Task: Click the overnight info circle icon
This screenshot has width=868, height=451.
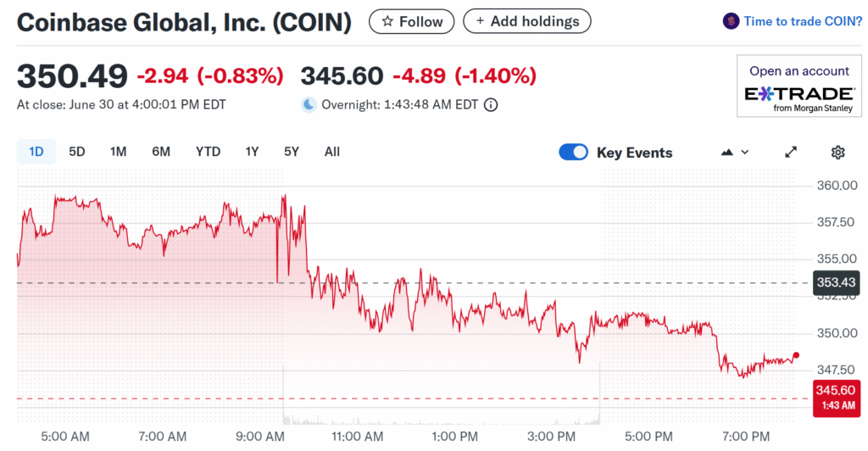Action: click(x=491, y=105)
